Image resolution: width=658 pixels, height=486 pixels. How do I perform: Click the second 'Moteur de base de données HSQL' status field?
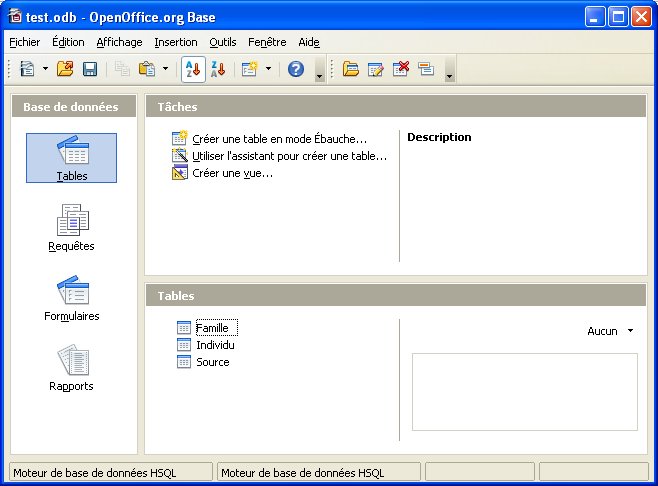tap(319, 473)
